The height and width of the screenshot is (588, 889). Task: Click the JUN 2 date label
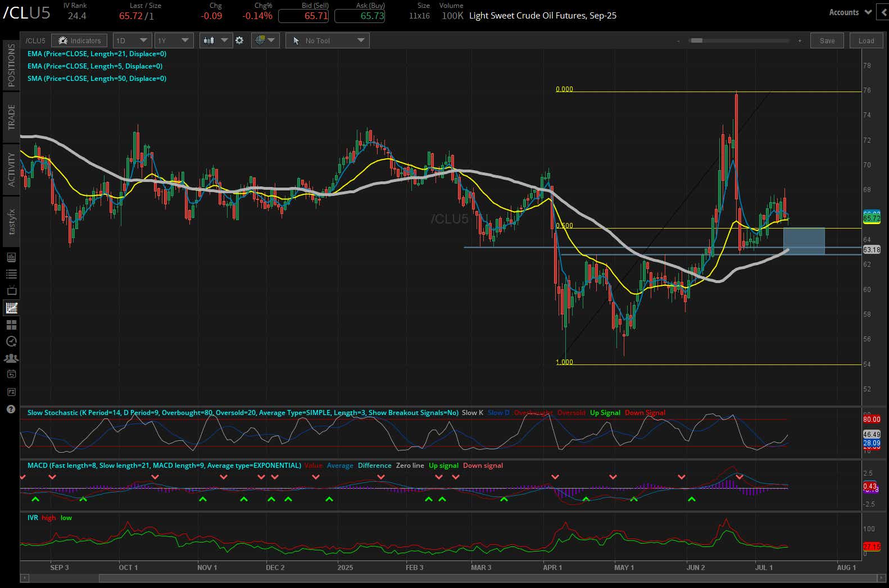click(696, 567)
